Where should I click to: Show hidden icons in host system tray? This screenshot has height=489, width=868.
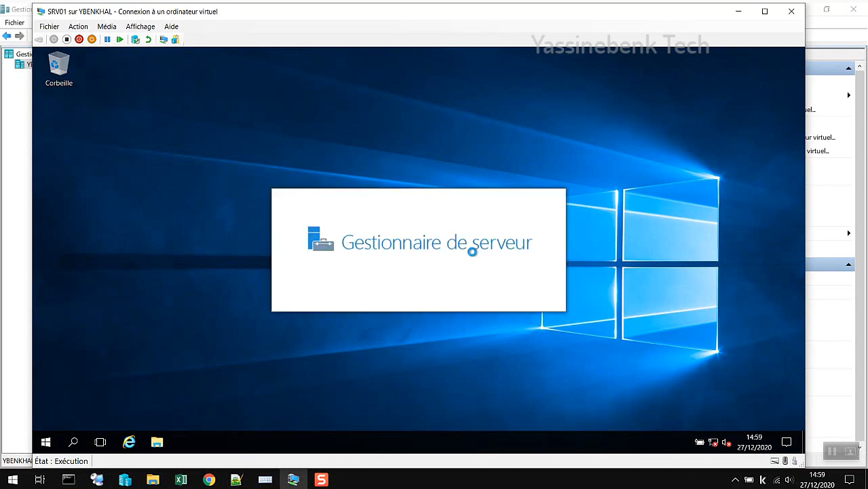[735, 480]
